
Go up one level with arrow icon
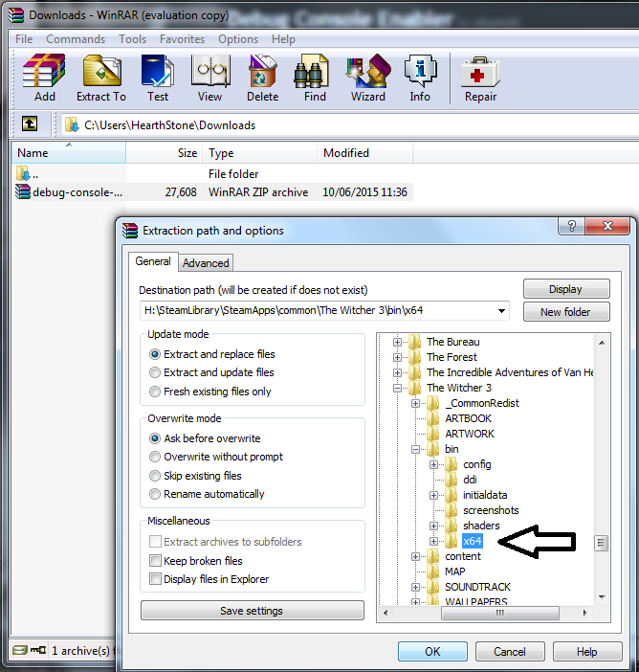pyautogui.click(x=30, y=123)
